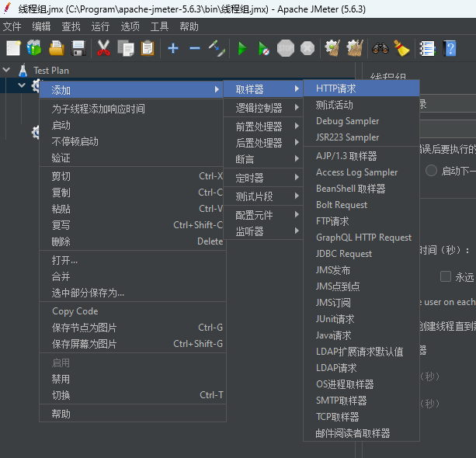Choose Bolt Request sampler

[x=361, y=205]
